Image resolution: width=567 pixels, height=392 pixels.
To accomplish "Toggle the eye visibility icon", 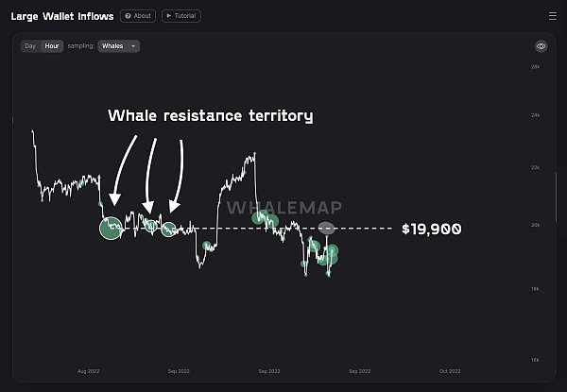I will coord(541,46).
